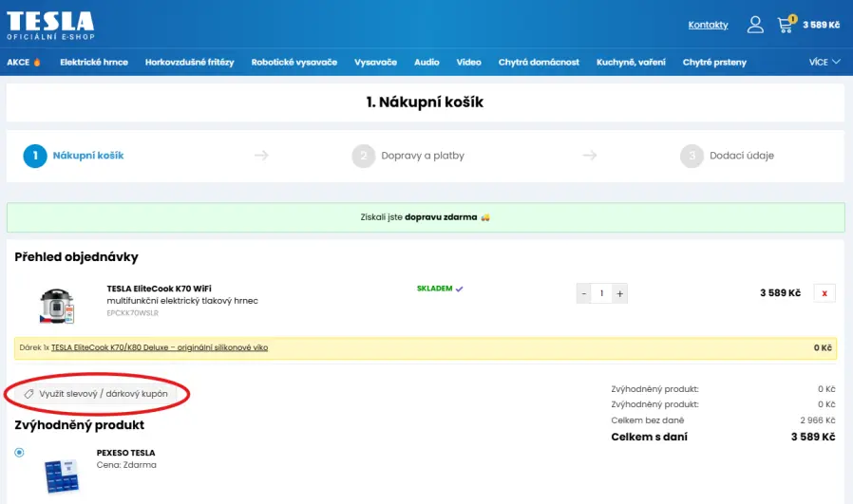Open the silikonové víko gift link
The height and width of the screenshot is (504, 853).
[x=160, y=347]
